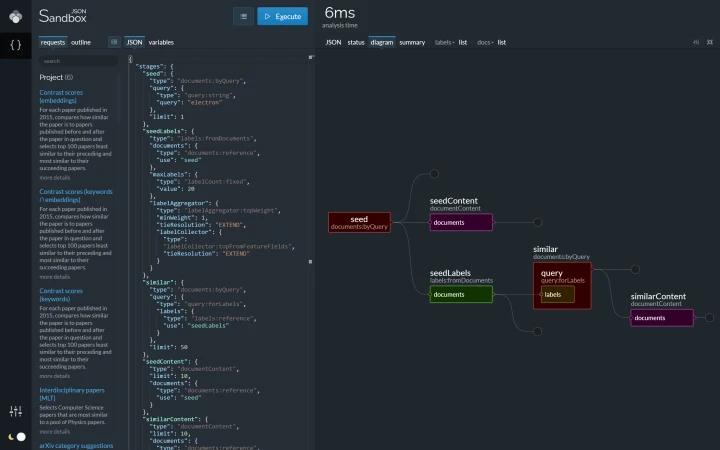This screenshot has height=450, width=720.
Task: Open Contrast scores (keywords) request
Action: pos(61,295)
